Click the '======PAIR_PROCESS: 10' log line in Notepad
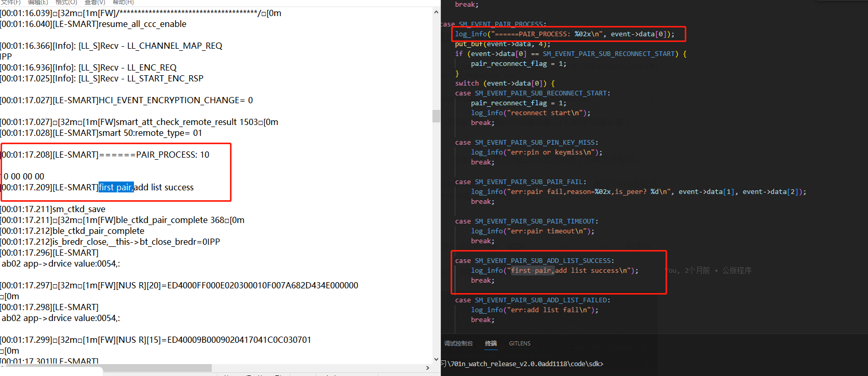The width and height of the screenshot is (868, 376). click(105, 155)
